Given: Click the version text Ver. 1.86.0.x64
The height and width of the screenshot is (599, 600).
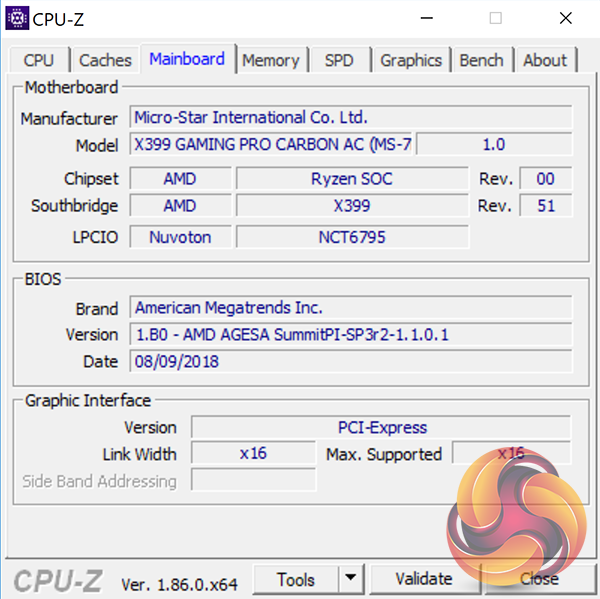Looking at the screenshot, I should click(x=179, y=584).
